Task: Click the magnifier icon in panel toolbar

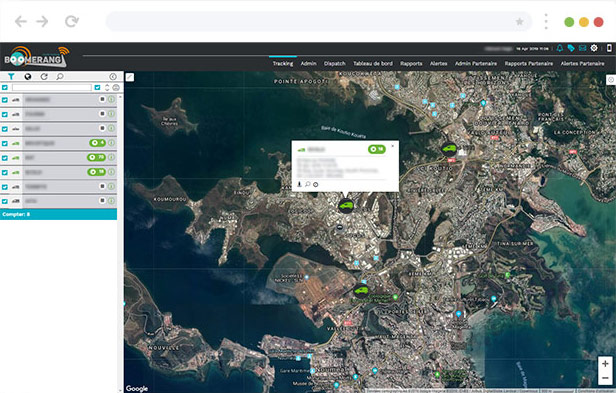Action: 60,76
